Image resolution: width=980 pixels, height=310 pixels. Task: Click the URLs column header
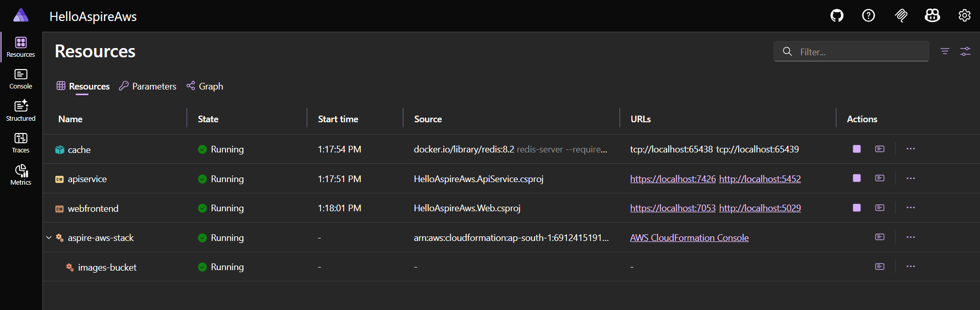641,119
